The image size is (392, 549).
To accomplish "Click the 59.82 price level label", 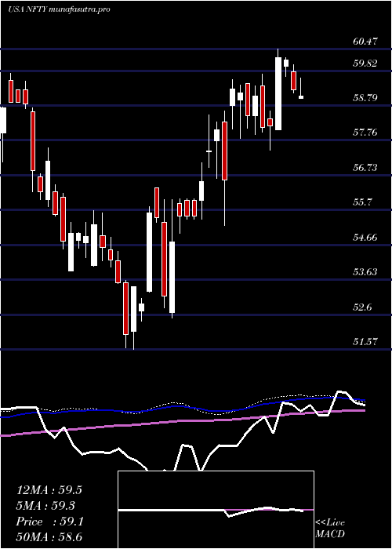I will click(x=365, y=64).
